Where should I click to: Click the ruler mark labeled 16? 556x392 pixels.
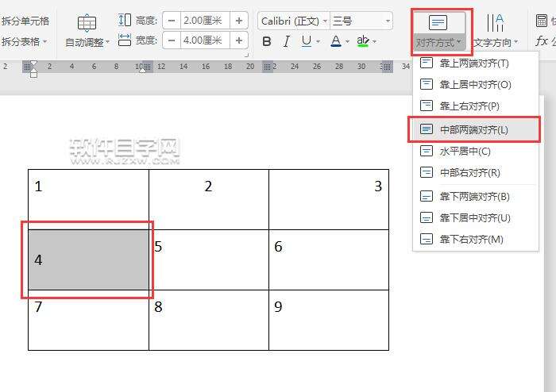tap(206, 67)
